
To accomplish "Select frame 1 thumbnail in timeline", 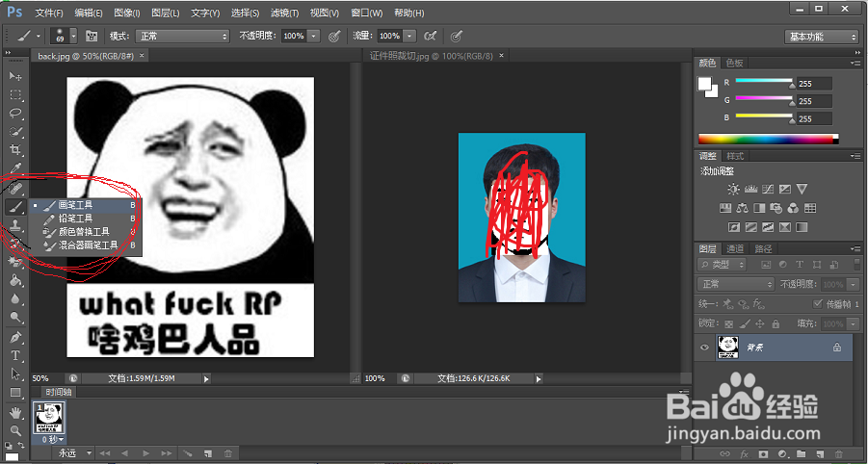I will click(50, 418).
